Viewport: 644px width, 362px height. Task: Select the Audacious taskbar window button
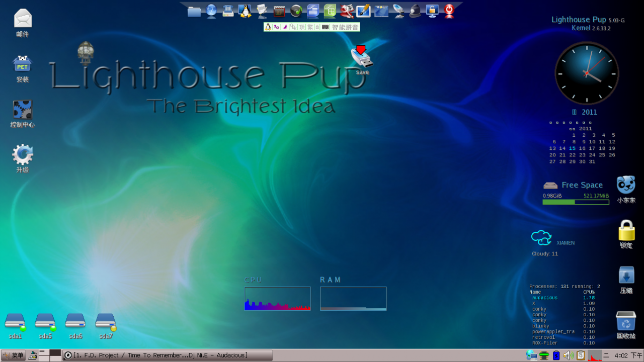pos(168,355)
